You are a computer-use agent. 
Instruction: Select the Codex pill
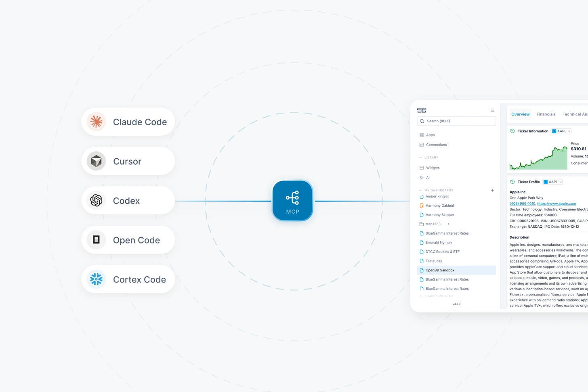coord(128,200)
